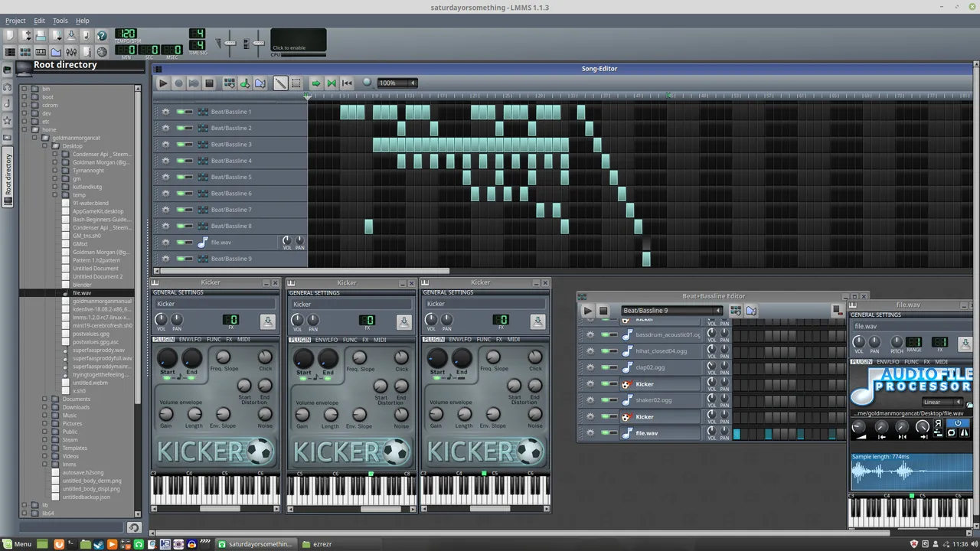Stop pattern in Beat+Bassline Editor
Screen dimensions: 980x551
(x=603, y=311)
